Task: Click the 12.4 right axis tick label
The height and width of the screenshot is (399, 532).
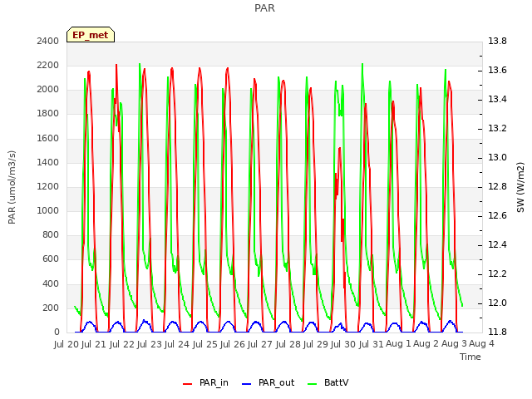Action: click(x=497, y=245)
